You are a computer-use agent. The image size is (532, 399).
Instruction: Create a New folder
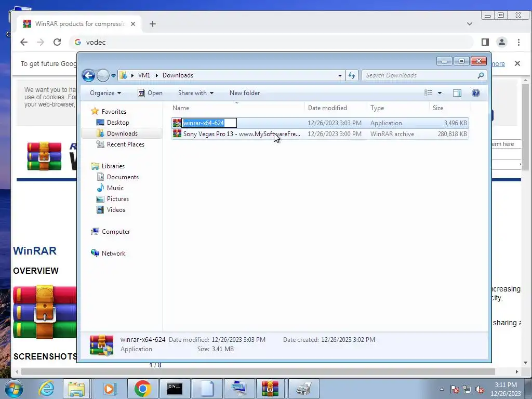click(x=245, y=93)
